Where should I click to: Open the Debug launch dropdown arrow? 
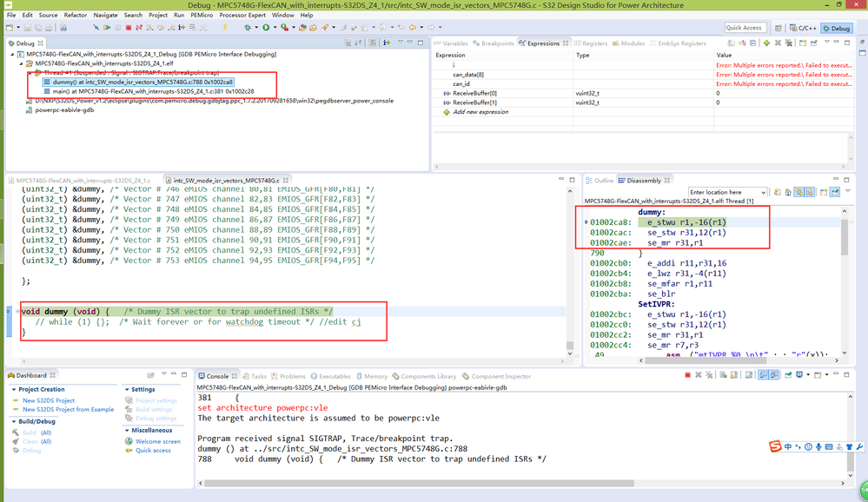(256, 27)
